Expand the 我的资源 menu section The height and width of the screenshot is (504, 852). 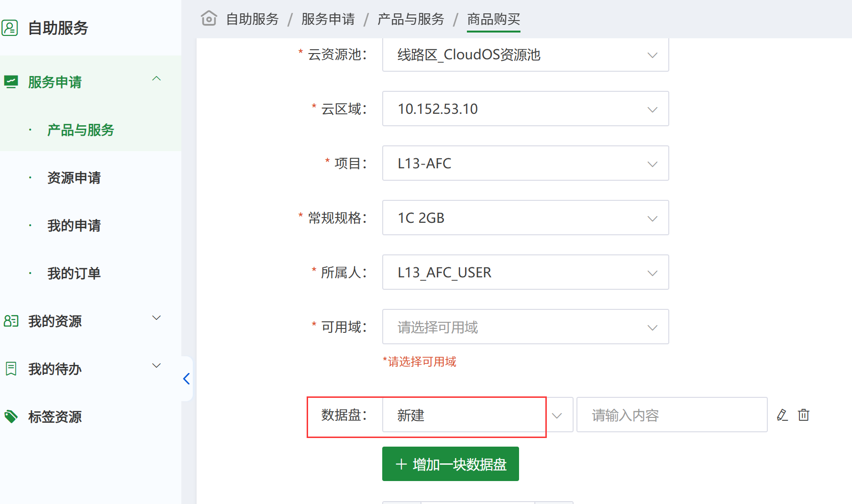click(156, 318)
